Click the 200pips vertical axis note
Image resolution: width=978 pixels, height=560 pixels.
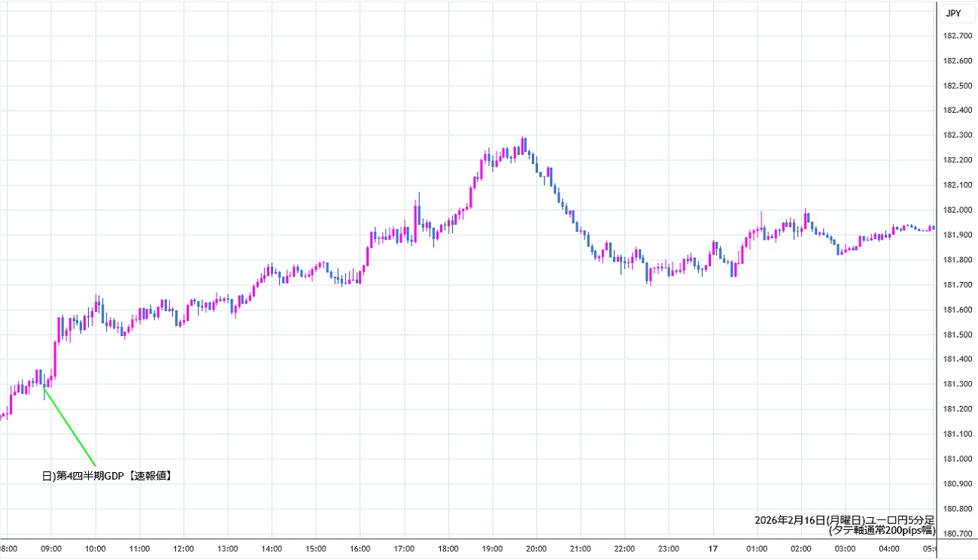tap(880, 530)
